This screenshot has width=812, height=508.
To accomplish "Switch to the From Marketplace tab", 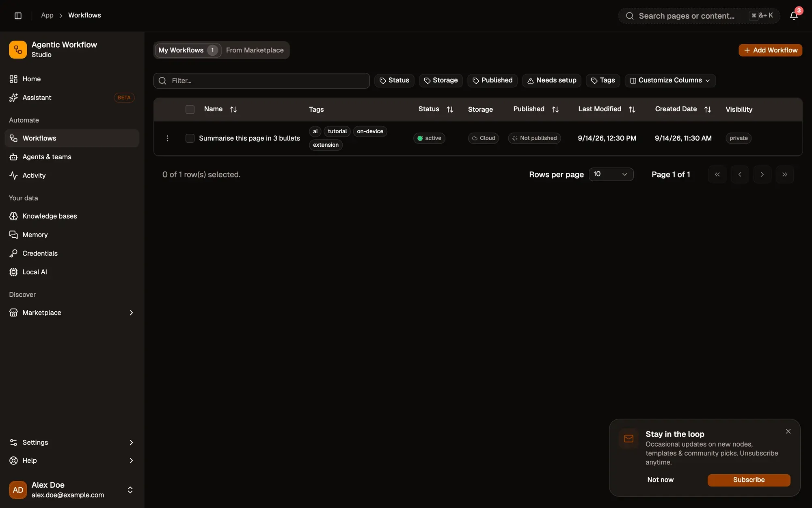I will [255, 50].
